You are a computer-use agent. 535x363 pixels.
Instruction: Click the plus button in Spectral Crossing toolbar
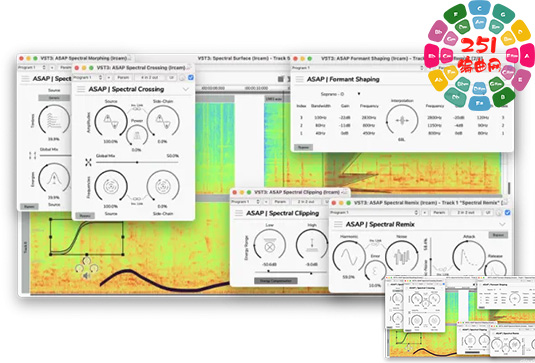click(x=109, y=78)
